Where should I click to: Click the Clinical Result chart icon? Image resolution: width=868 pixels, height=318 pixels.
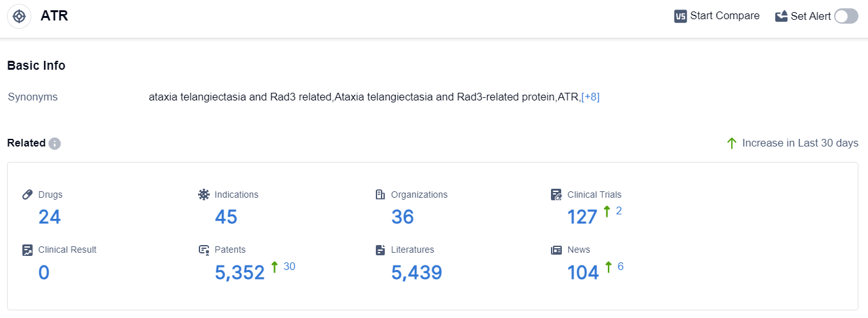click(27, 250)
